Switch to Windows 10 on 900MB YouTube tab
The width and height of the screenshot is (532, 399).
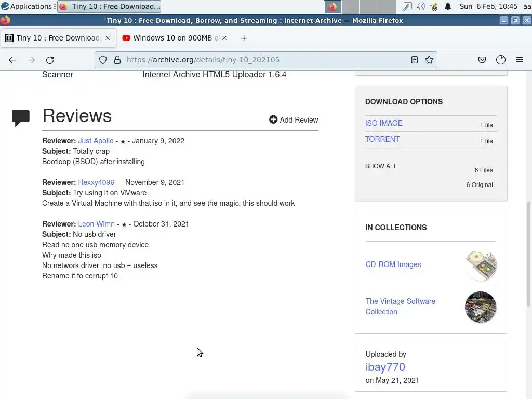(x=175, y=38)
